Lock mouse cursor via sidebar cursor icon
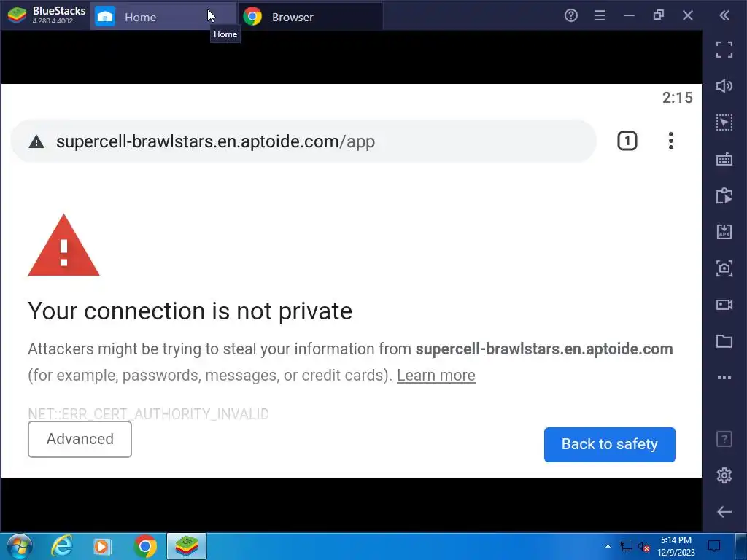 724,122
